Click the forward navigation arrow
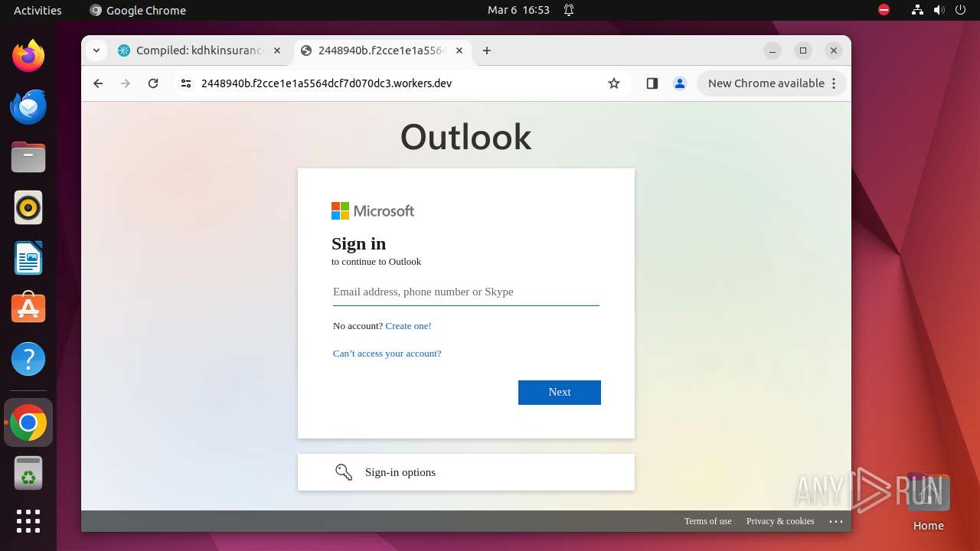 126,83
